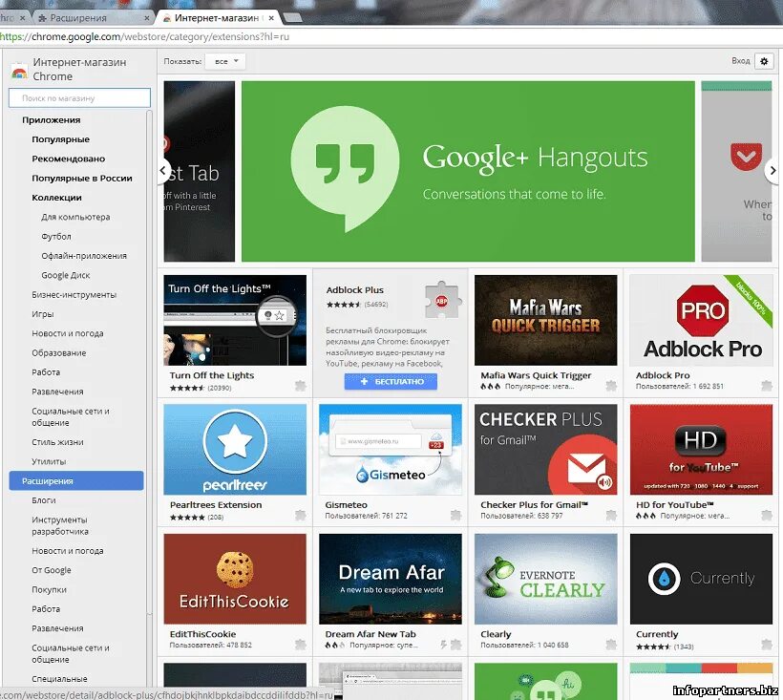Open Pearltrees Extension thumbnail
This screenshot has height=700, width=783.
click(235, 450)
